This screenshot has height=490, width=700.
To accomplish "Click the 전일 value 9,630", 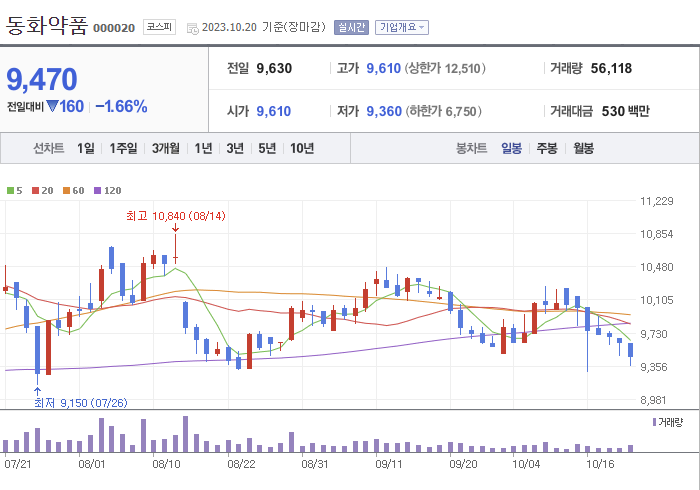I will point(274,68).
